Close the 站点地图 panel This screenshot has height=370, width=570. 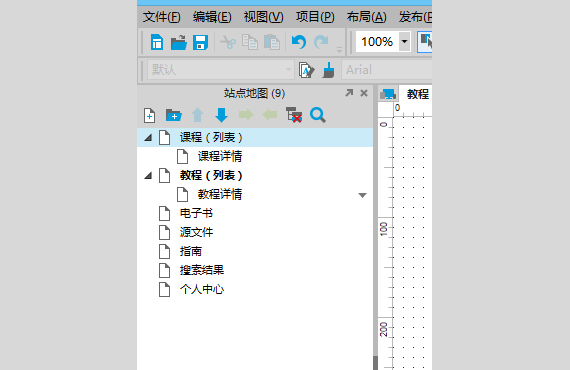[364, 93]
